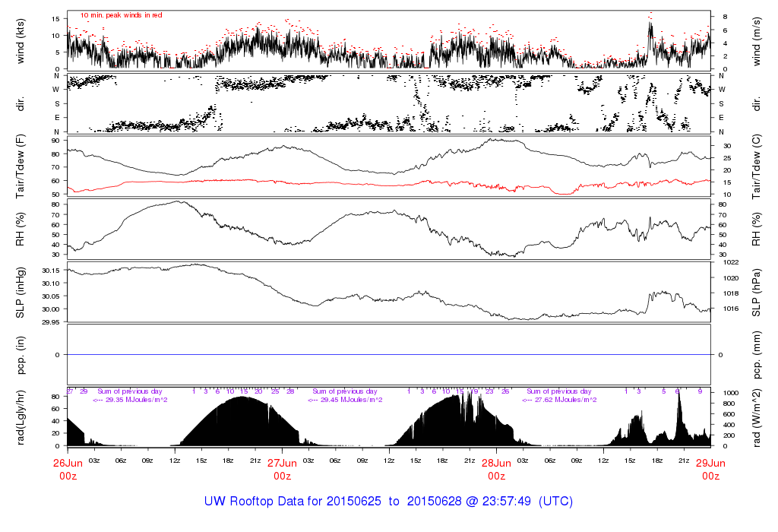Click the 26Jun 00z date label
The image size is (778, 532).
68,469
